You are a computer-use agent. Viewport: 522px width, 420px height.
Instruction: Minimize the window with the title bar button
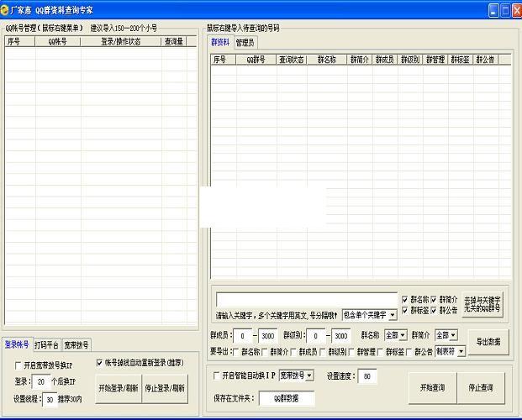point(494,10)
